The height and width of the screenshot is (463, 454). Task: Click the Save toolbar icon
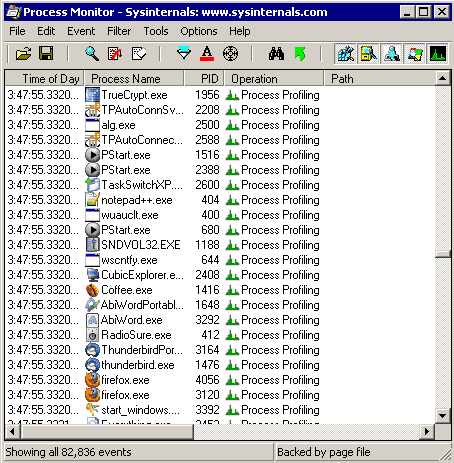46,54
